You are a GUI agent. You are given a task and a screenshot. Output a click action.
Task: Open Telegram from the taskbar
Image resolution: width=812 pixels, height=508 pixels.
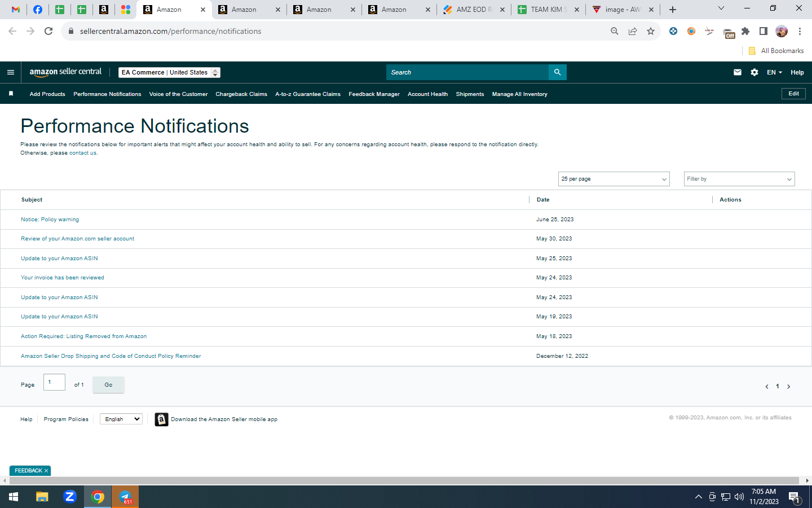[x=125, y=497]
